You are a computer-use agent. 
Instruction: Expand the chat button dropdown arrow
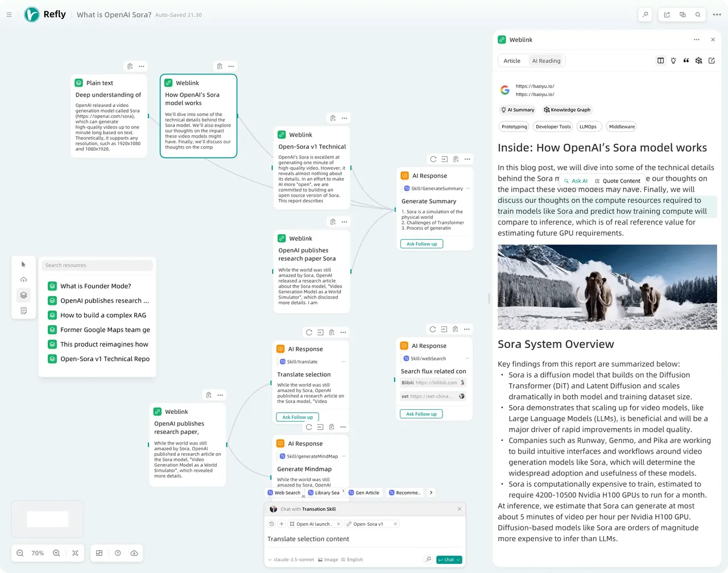pyautogui.click(x=458, y=560)
